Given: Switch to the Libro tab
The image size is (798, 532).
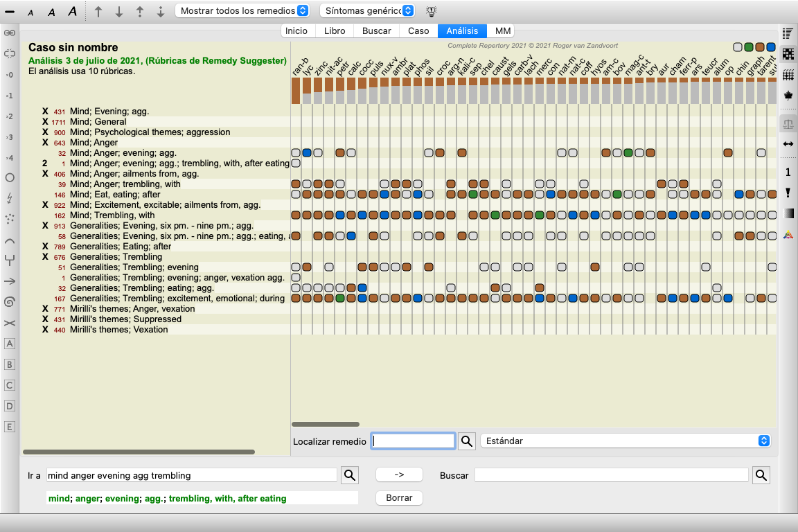Looking at the screenshot, I should click(335, 31).
